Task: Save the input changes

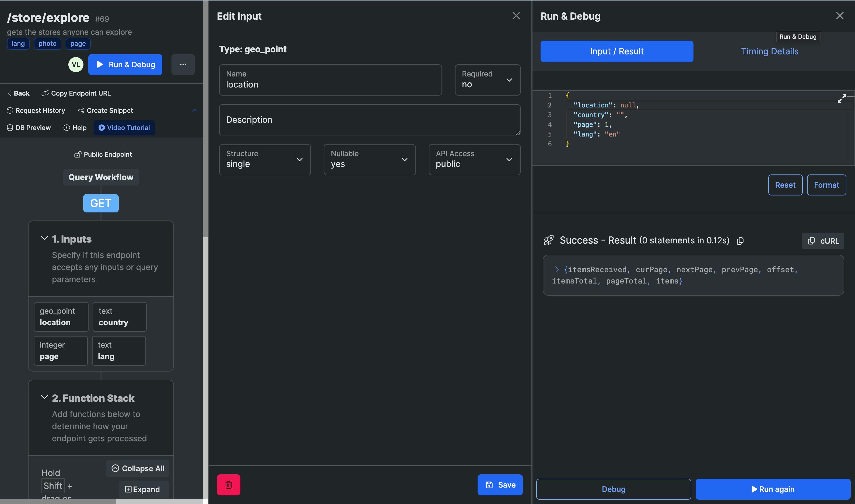Action: 500,485
